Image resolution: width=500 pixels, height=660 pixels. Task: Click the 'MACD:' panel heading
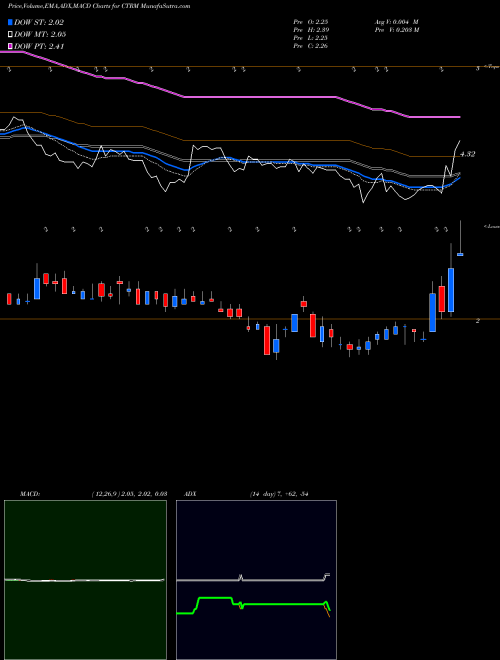tap(30, 494)
